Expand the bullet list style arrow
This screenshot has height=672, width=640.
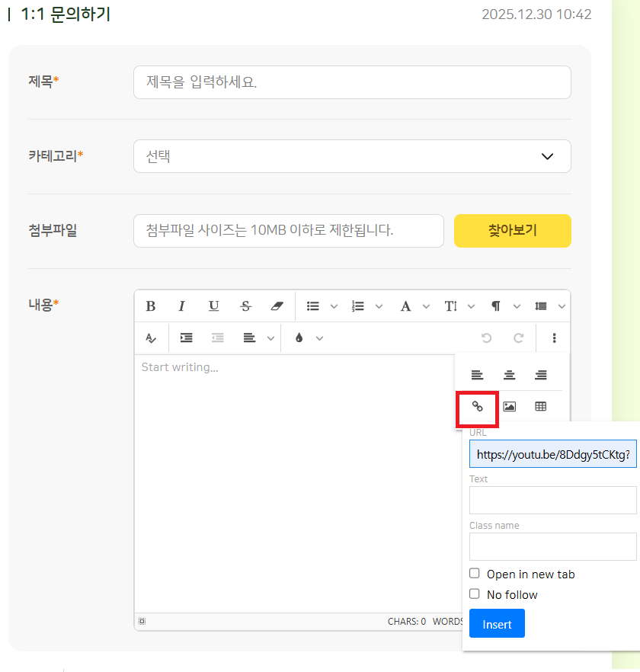click(x=334, y=306)
